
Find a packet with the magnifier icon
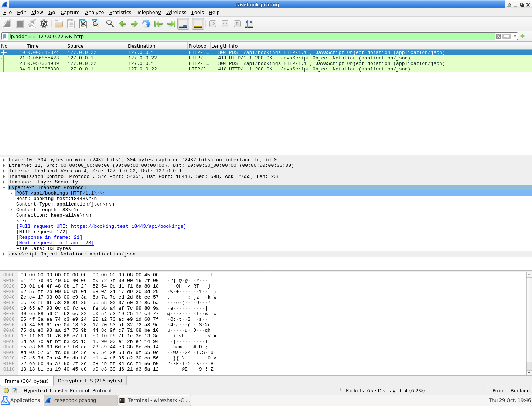click(x=110, y=24)
